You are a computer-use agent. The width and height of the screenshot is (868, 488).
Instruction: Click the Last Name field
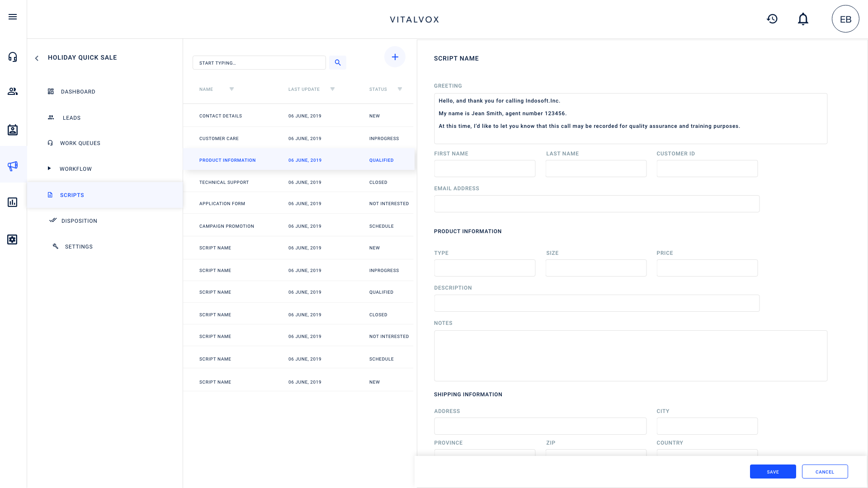(x=596, y=169)
